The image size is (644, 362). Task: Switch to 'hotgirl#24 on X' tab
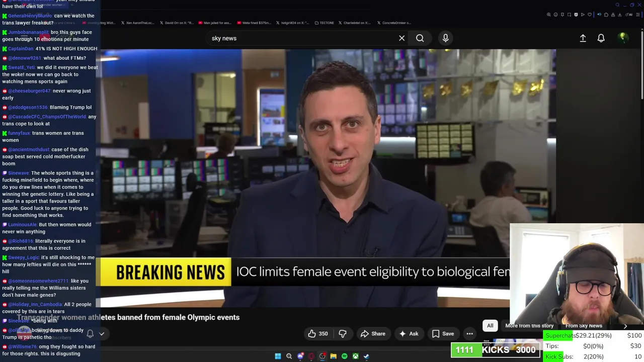[x=293, y=23]
